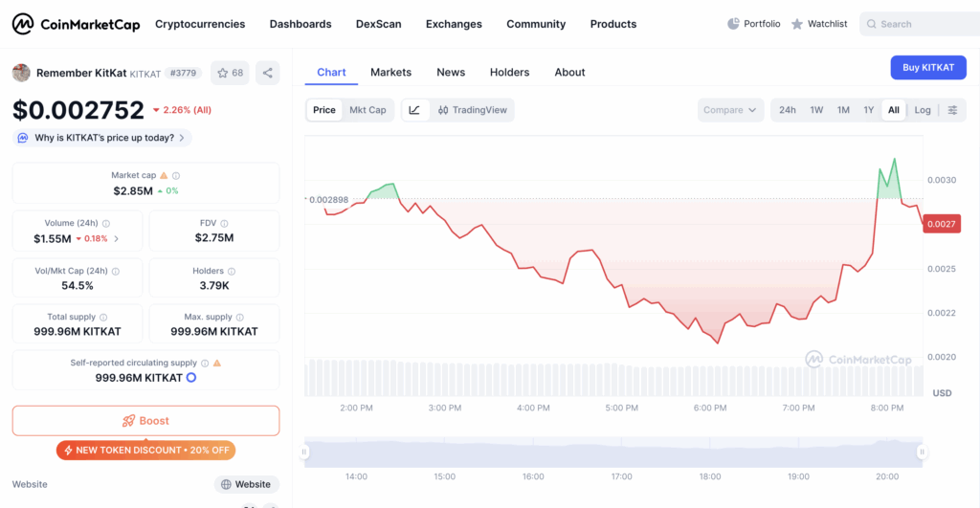Open the DexScan menu
Viewport: 980px width, 508px height.
[378, 24]
